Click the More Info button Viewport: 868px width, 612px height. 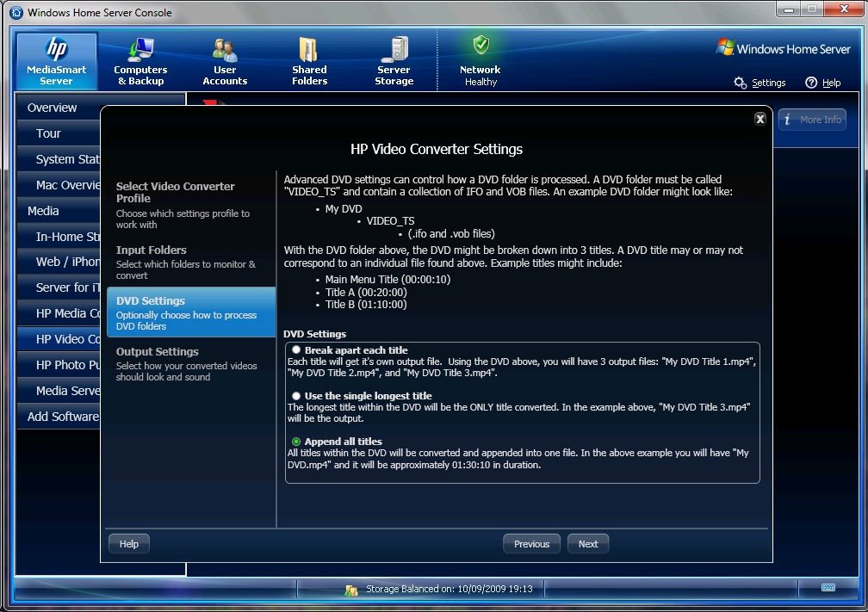click(x=812, y=120)
